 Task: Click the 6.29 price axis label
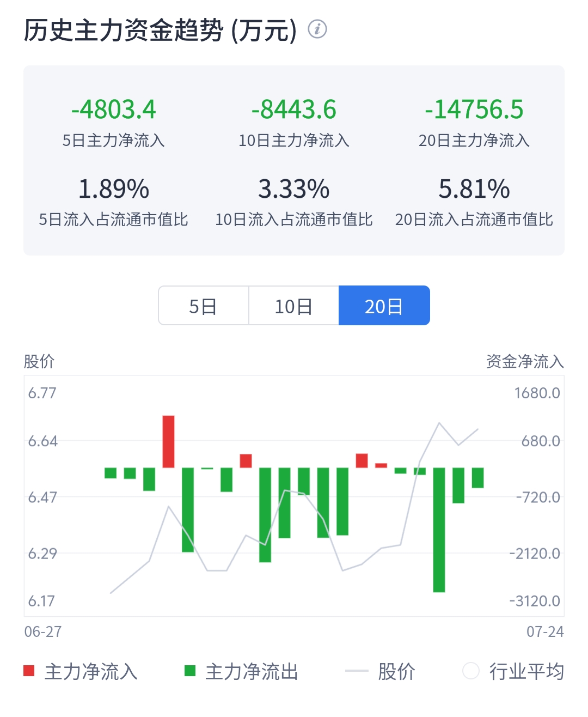tap(42, 554)
